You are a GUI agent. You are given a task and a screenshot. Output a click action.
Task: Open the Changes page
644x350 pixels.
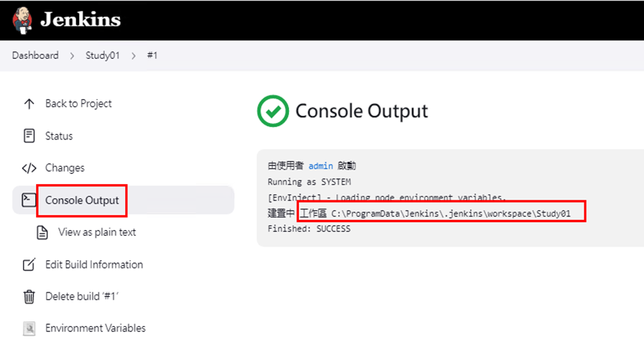65,168
